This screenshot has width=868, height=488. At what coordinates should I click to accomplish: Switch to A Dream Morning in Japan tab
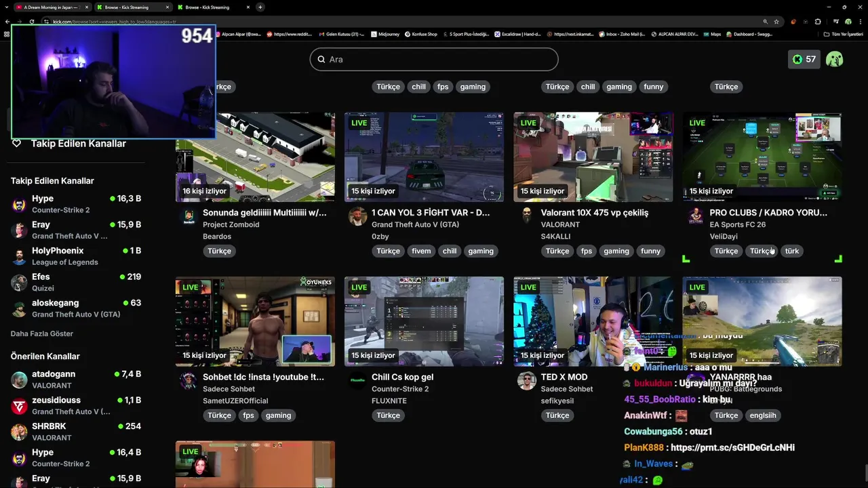click(52, 7)
